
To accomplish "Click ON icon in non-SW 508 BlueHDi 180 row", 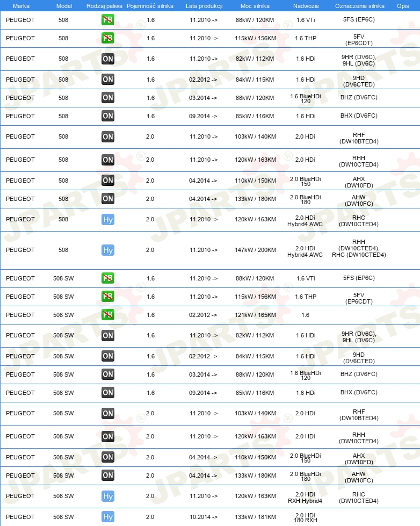I will click(107, 199).
